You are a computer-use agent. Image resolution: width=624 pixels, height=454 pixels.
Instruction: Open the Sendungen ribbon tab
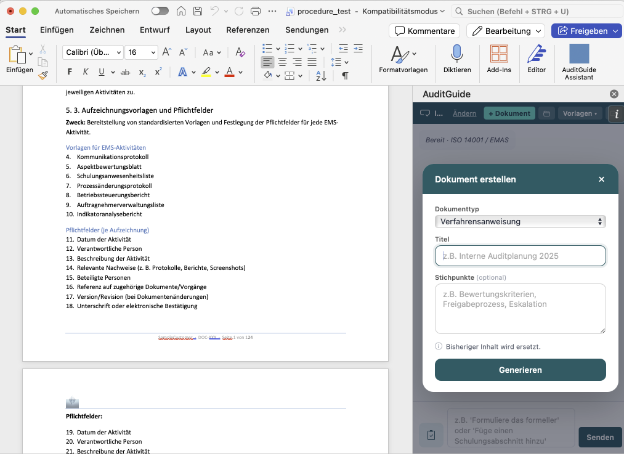pyautogui.click(x=306, y=30)
